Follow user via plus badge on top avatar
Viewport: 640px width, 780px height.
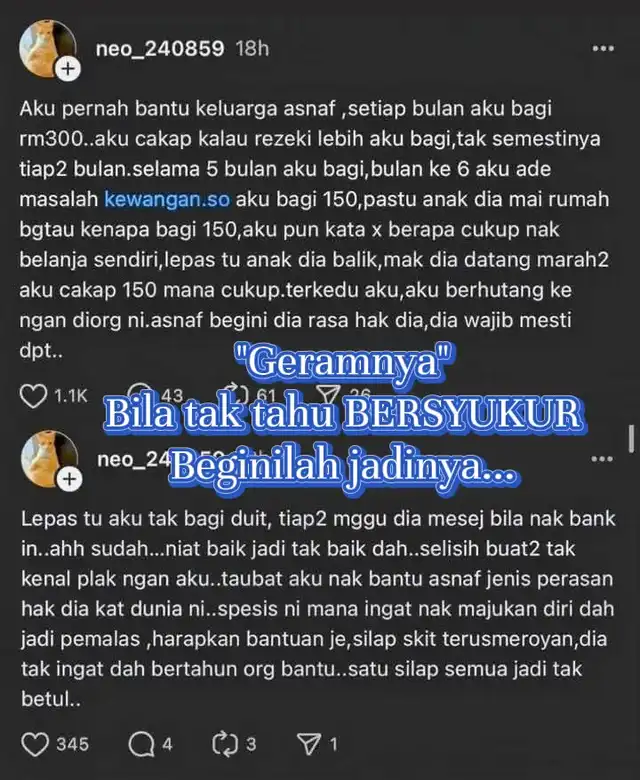click(68, 69)
